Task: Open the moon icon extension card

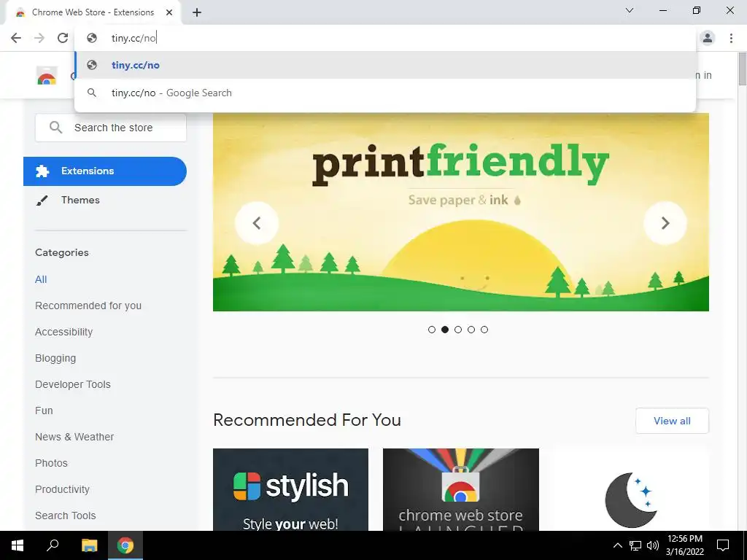Action: [x=631, y=489]
